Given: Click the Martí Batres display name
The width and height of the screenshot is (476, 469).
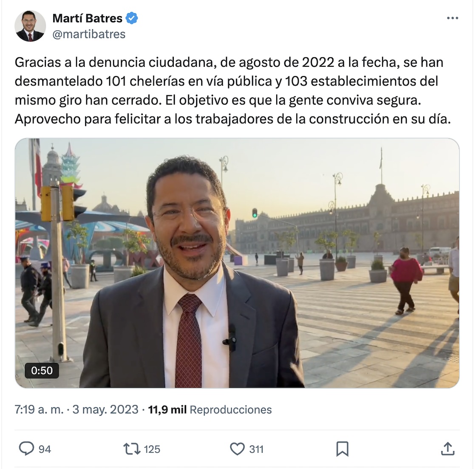Looking at the screenshot, I should 88,18.
